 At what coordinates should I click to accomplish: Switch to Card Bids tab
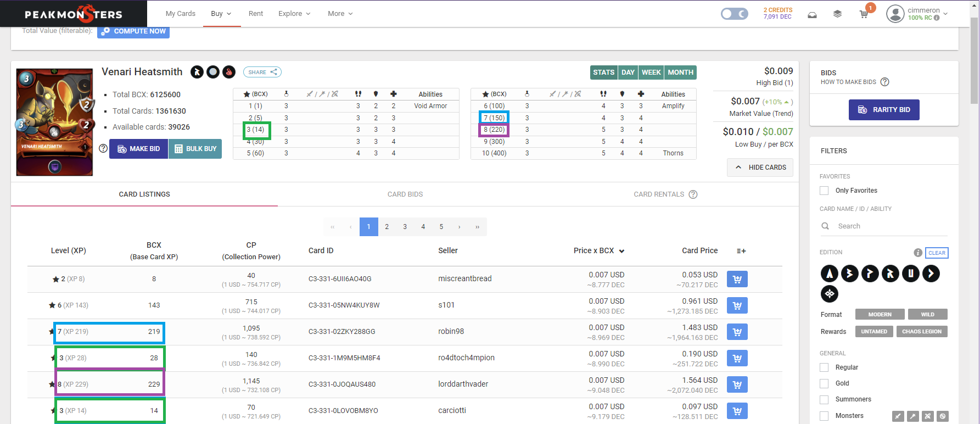(x=405, y=194)
